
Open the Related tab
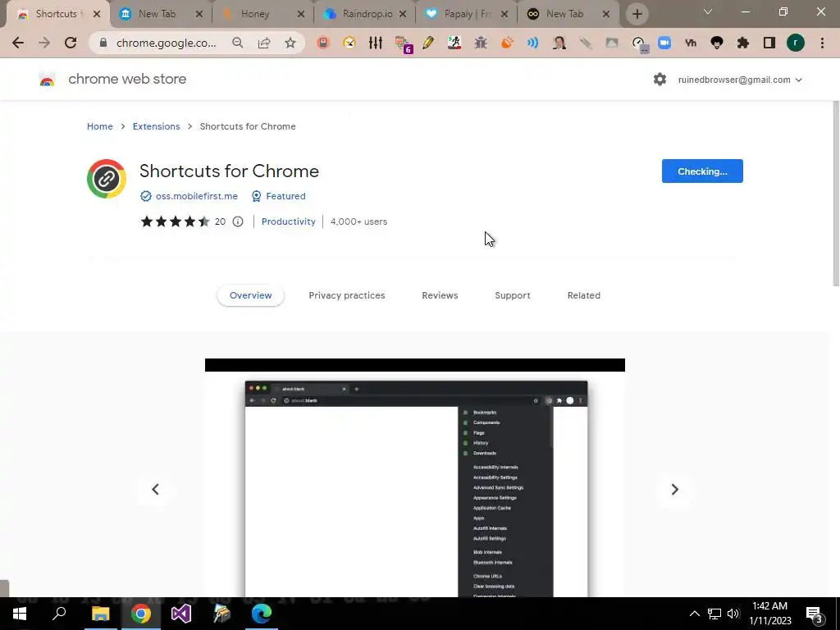point(584,295)
